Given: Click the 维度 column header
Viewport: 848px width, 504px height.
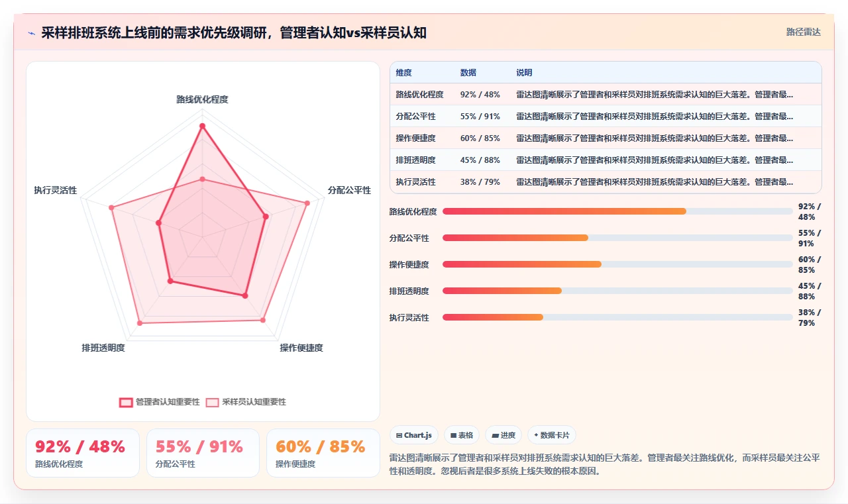Looking at the screenshot, I should point(404,73).
